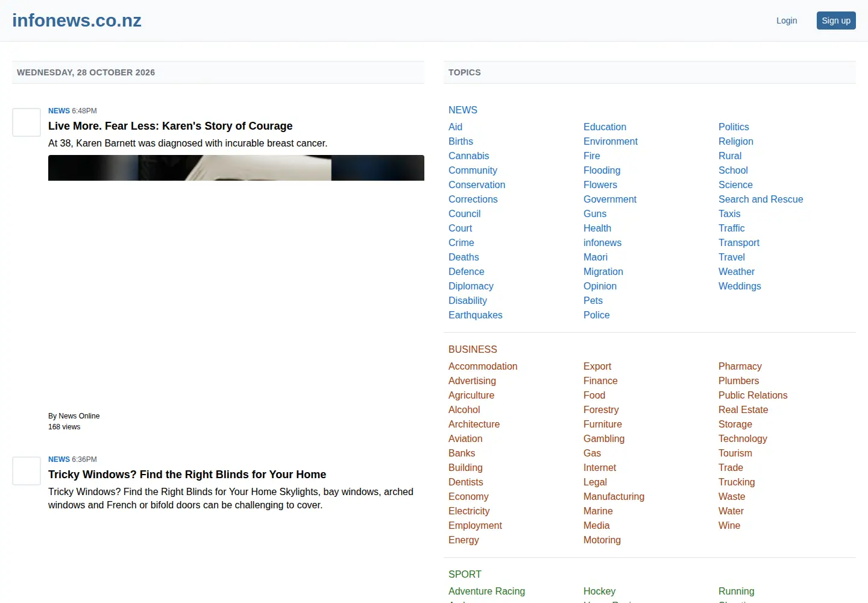Screen dimensions: 868x603
Task: Open the BUSINESS topics heading
Action: pyautogui.click(x=473, y=349)
